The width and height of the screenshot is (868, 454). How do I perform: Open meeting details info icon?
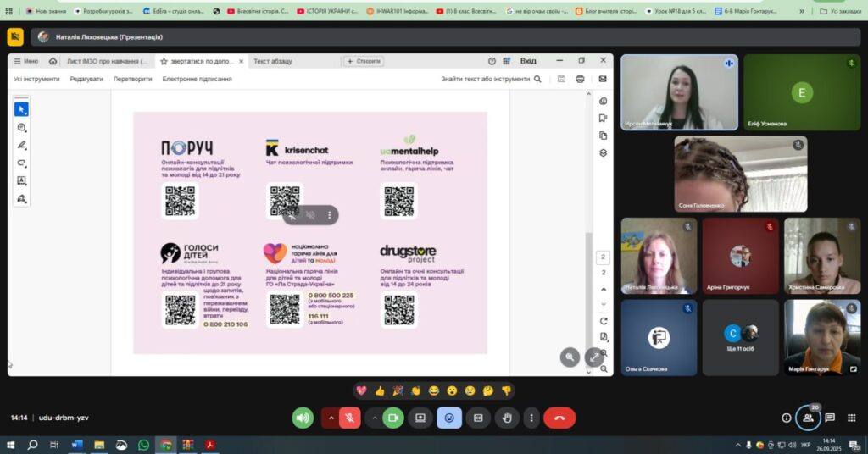[x=786, y=418]
